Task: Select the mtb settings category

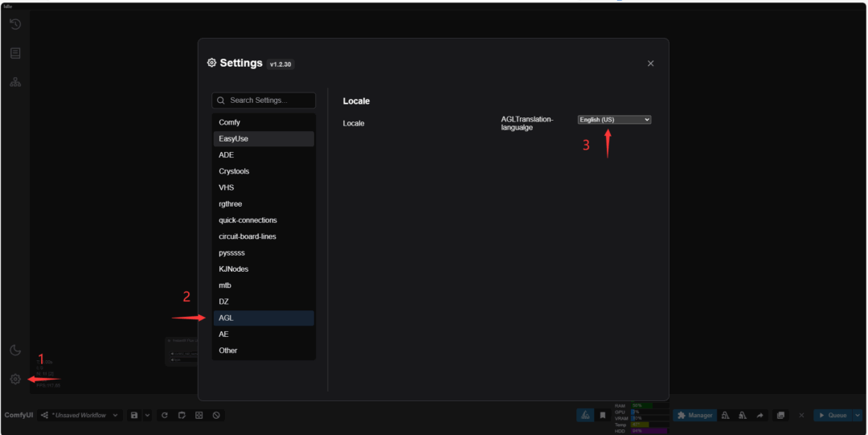Action: 264,285
